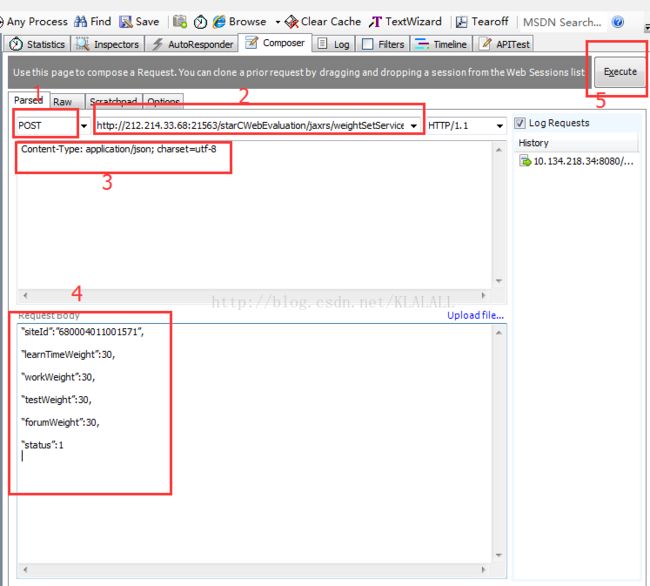Viewport: 650px width, 586px height.
Task: Click the camera screenshot icon in toolbar
Action: pyautogui.click(x=179, y=21)
